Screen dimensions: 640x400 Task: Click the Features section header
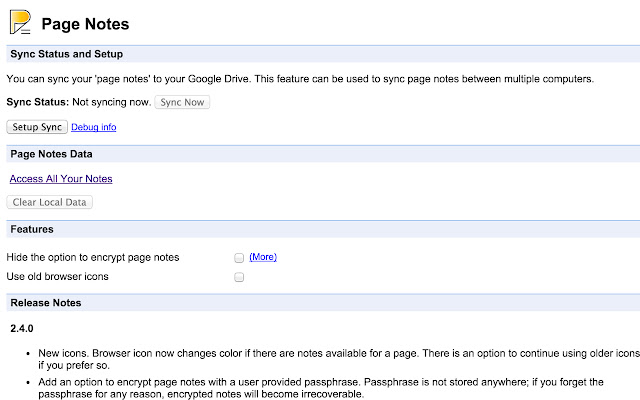[x=32, y=229]
